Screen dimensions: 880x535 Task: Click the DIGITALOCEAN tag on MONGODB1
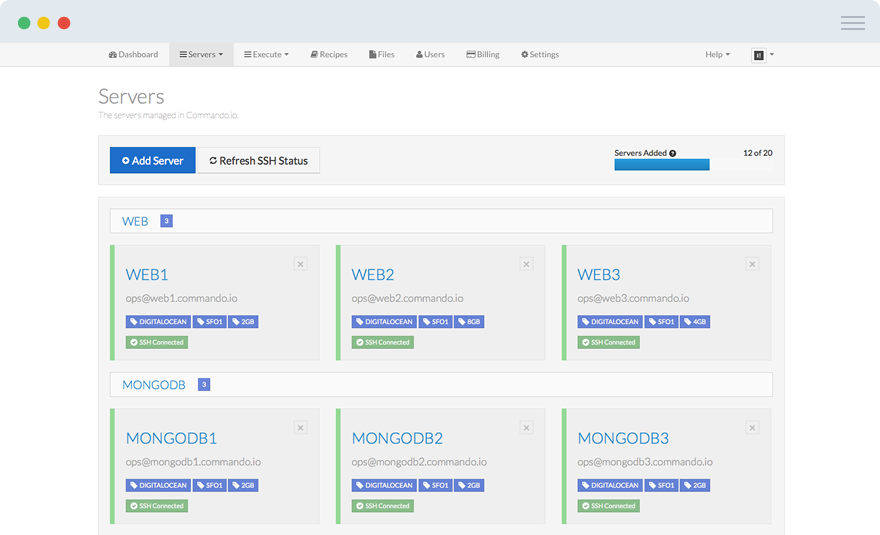[158, 486]
